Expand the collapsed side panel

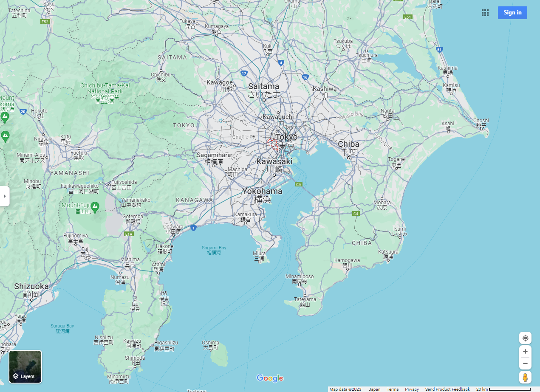[x=5, y=196]
